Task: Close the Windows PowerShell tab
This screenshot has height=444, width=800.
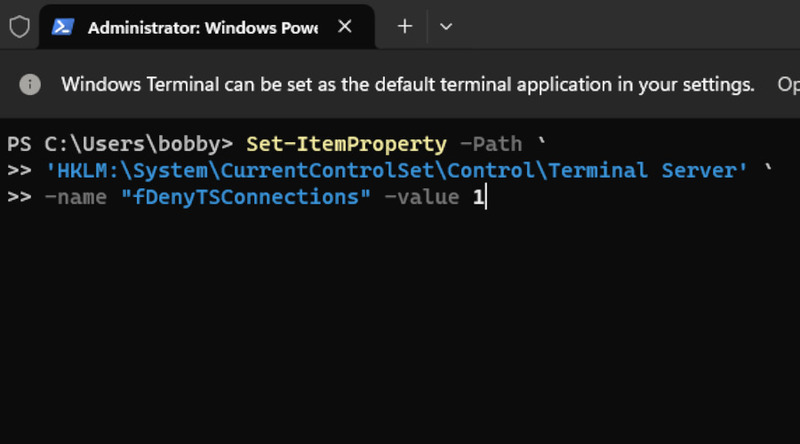Action: pyautogui.click(x=345, y=27)
